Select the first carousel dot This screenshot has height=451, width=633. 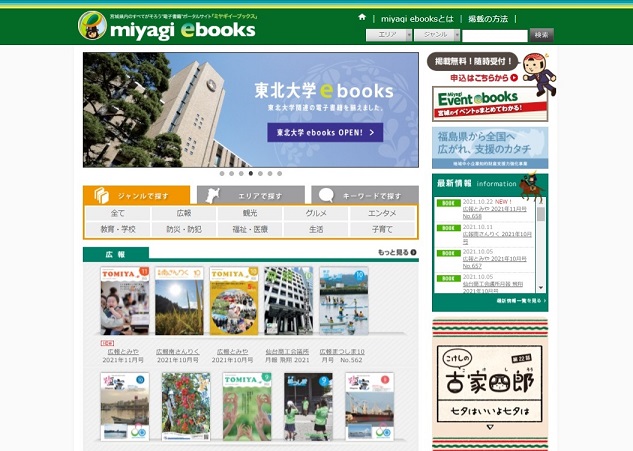pyautogui.click(x=222, y=174)
